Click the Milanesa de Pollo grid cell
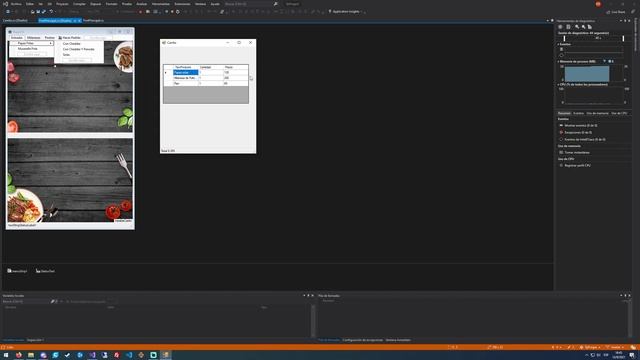The image size is (640, 360). coord(186,78)
